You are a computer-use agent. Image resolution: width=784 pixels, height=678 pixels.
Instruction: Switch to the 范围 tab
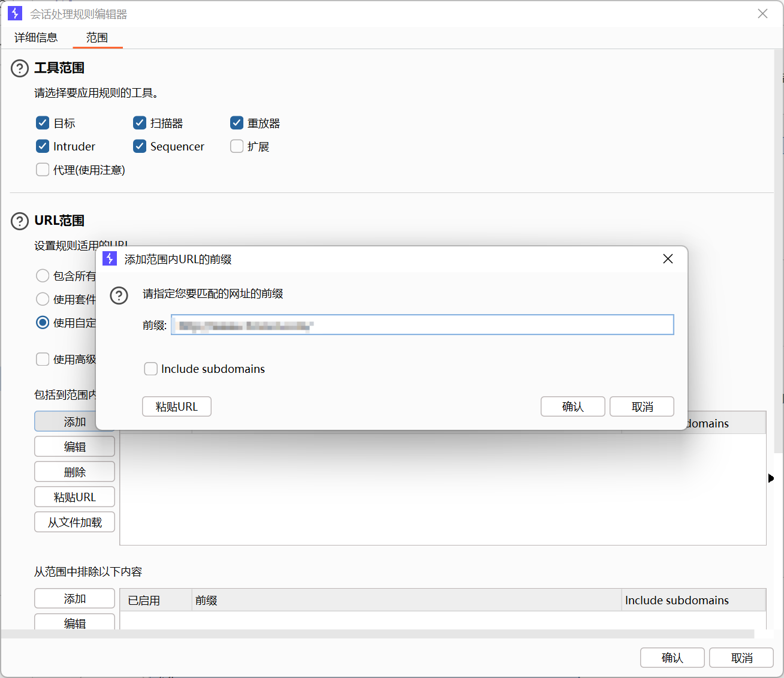[97, 38]
